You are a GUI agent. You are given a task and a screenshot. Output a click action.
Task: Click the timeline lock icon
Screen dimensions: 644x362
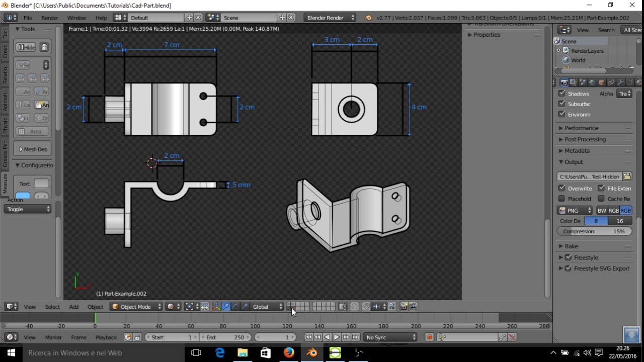137,337
